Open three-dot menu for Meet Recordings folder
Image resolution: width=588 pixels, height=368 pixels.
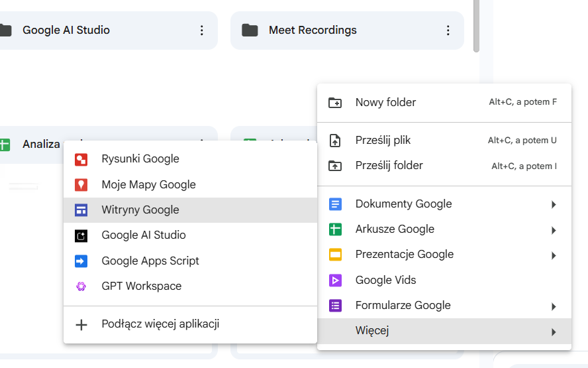448,31
